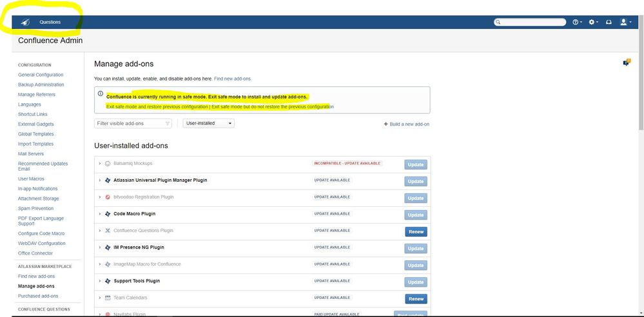644x317 pixels.
Task: Click Build a new add-on link
Action: tap(407, 124)
